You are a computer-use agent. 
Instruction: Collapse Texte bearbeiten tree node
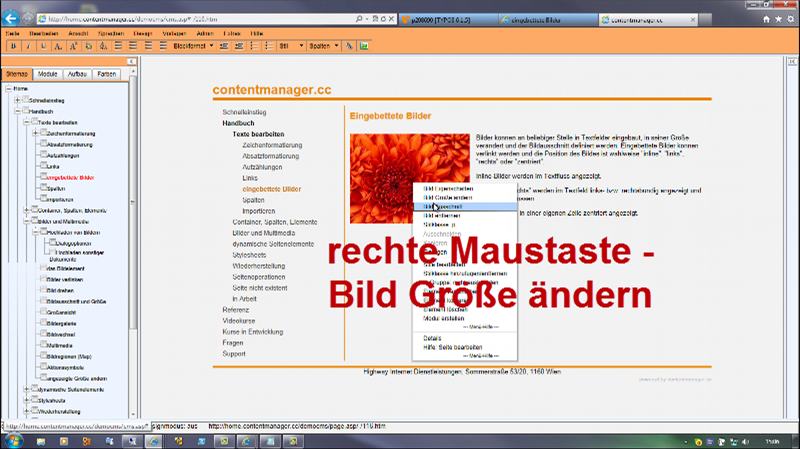27,122
